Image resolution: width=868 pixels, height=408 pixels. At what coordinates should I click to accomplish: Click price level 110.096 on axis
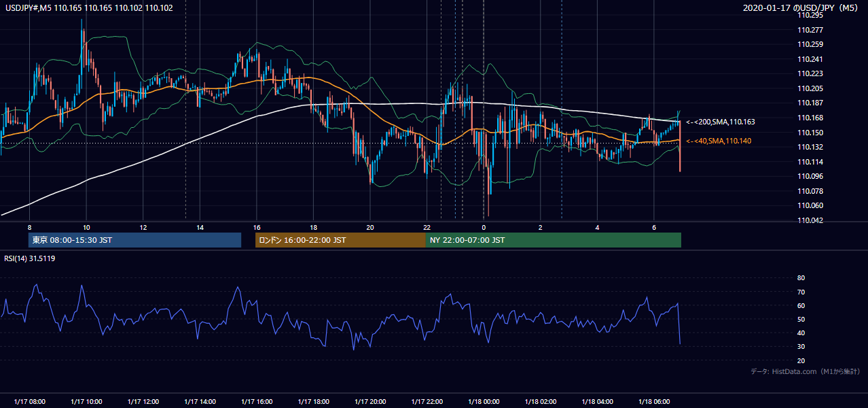coord(810,176)
